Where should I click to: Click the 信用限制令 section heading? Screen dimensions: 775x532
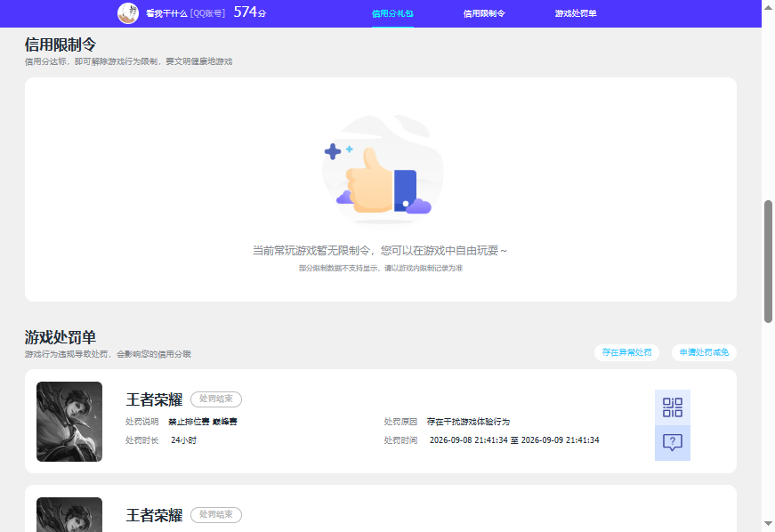point(61,45)
